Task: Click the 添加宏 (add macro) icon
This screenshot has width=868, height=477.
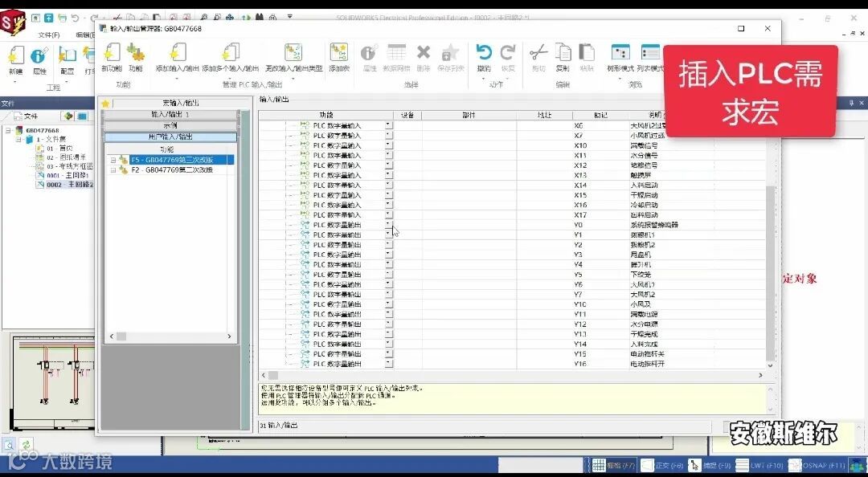Action: click(339, 53)
